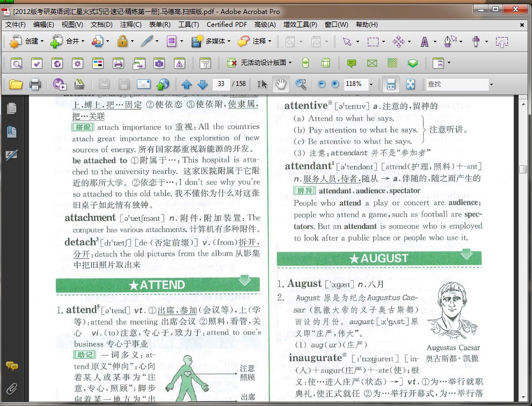Image resolution: width=532 pixels, height=406 pixels.
Task: Click the 多媒体 (Multimedia) button
Action: pos(210,41)
